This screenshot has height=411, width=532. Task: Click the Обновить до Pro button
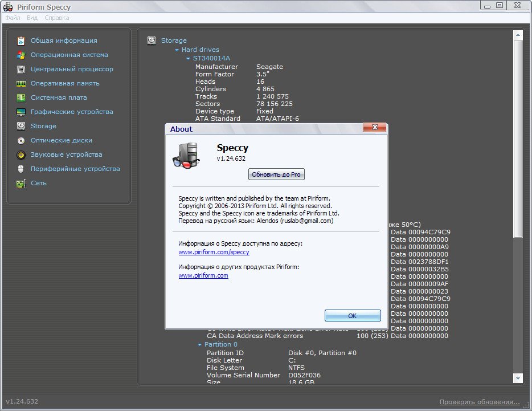click(276, 174)
